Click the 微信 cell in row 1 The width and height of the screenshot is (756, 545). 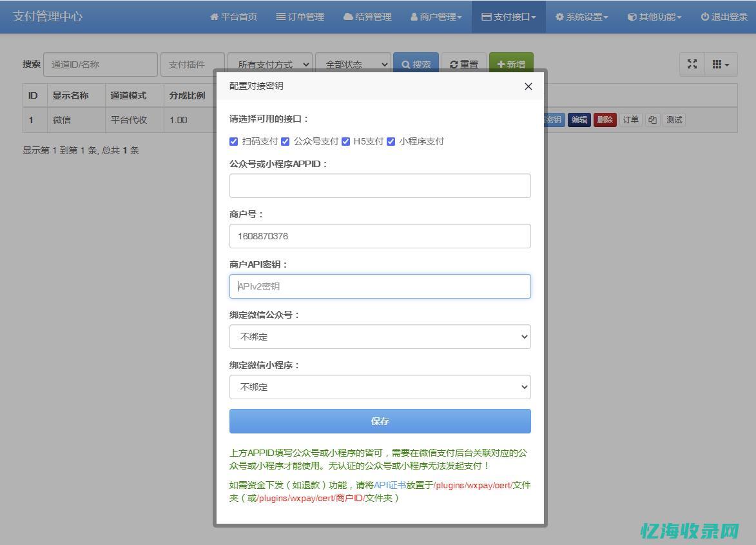[75, 119]
